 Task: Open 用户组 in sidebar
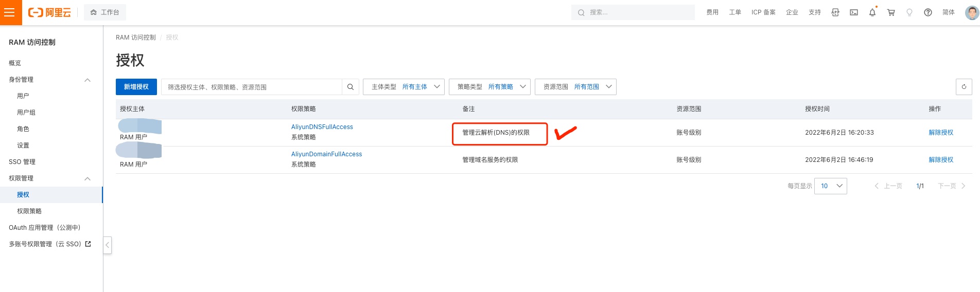(26, 112)
